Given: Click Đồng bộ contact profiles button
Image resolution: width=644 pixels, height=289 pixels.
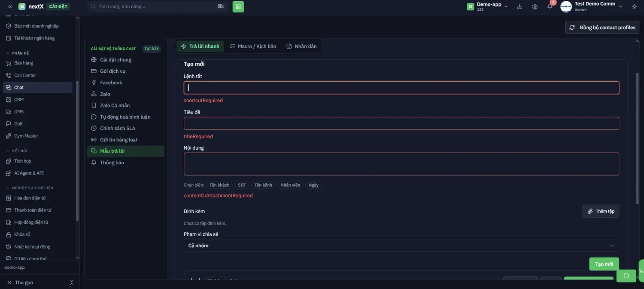Looking at the screenshot, I should 602,28.
